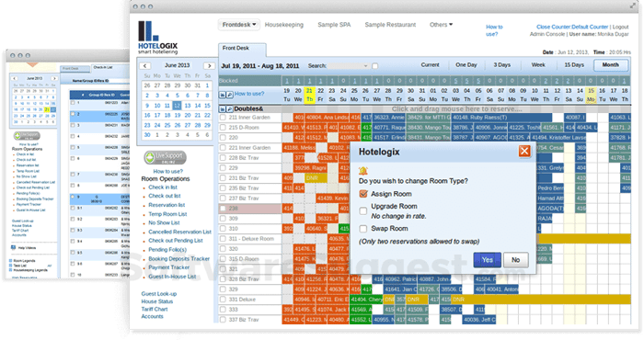This screenshot has height=340, width=644.
Task: Go to next month in the calendar
Action: point(209,65)
